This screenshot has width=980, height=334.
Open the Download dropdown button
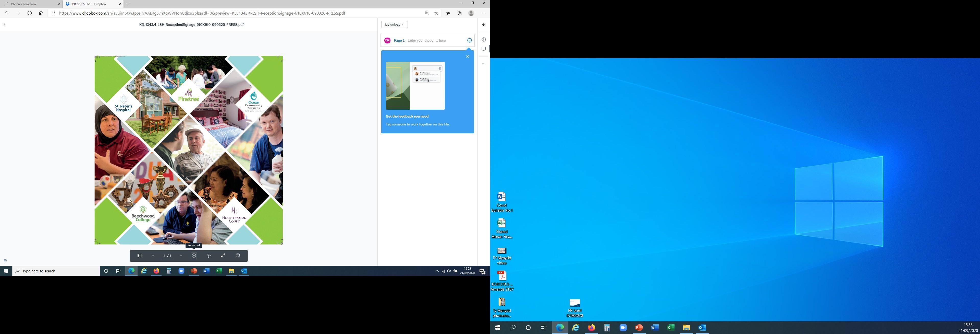[394, 24]
